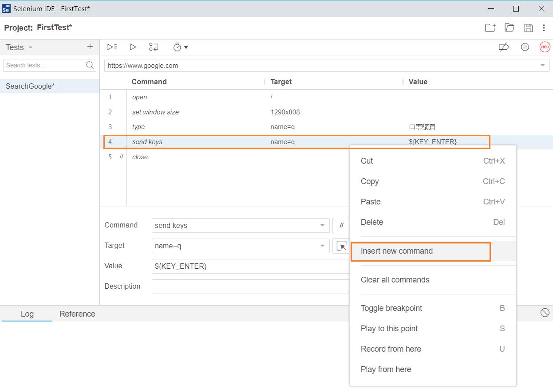Viewport: 553px width, 392px height.
Task: Select Record from here
Action: coord(433,349)
